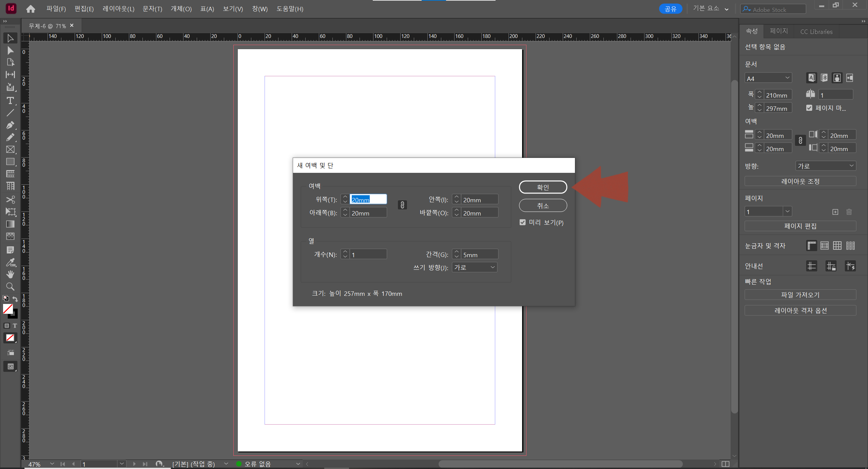Click the color swatch in toolbar

click(x=7, y=309)
